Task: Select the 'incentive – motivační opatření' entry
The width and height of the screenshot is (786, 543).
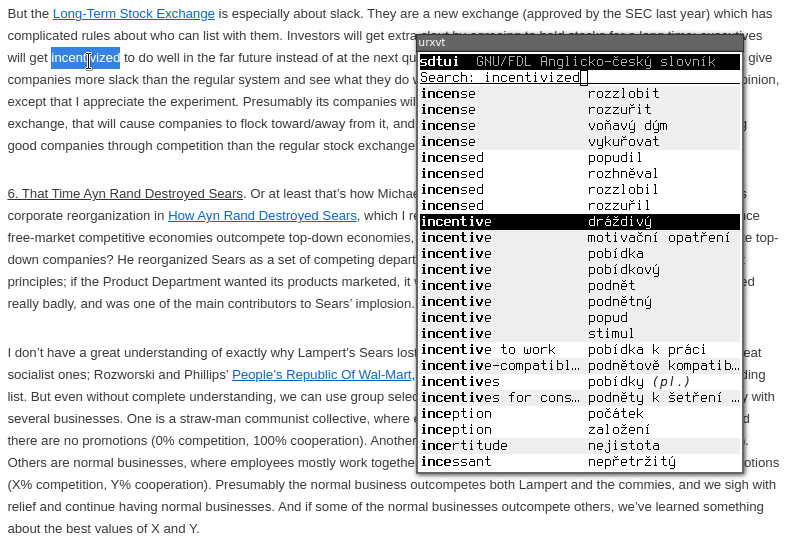Action: point(579,238)
